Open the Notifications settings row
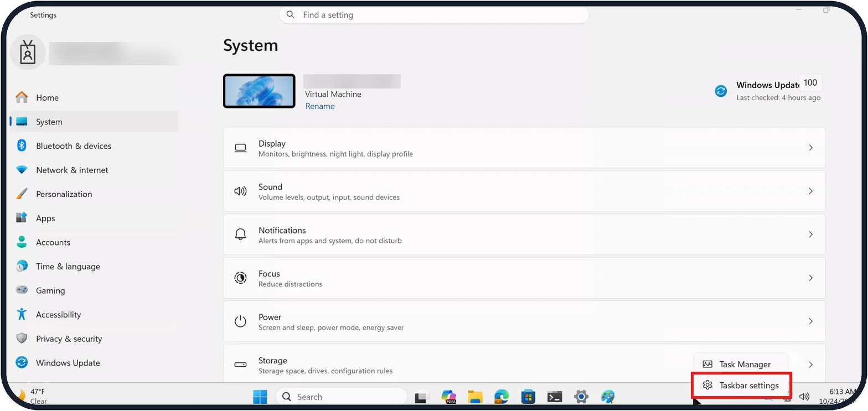Viewport: 868px width, 411px height. (524, 235)
